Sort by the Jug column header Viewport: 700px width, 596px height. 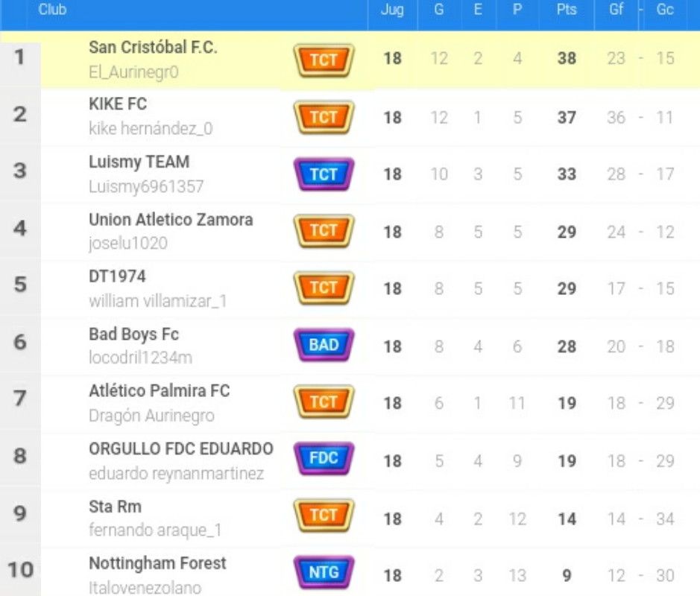(392, 10)
